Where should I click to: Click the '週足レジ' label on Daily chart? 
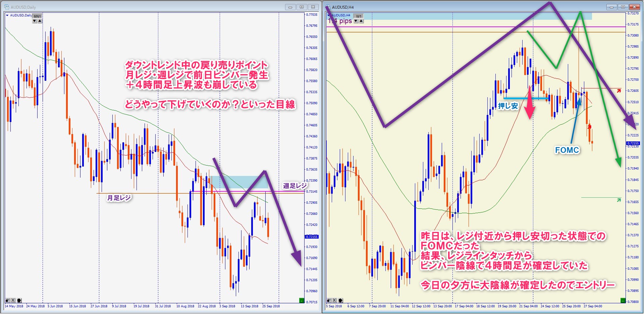click(x=295, y=186)
